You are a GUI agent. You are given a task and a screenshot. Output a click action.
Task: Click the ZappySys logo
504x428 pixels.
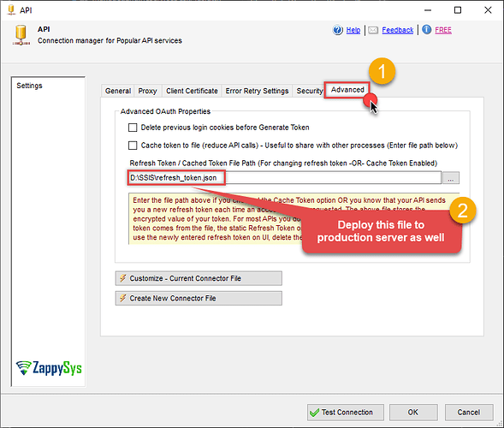[x=49, y=368]
